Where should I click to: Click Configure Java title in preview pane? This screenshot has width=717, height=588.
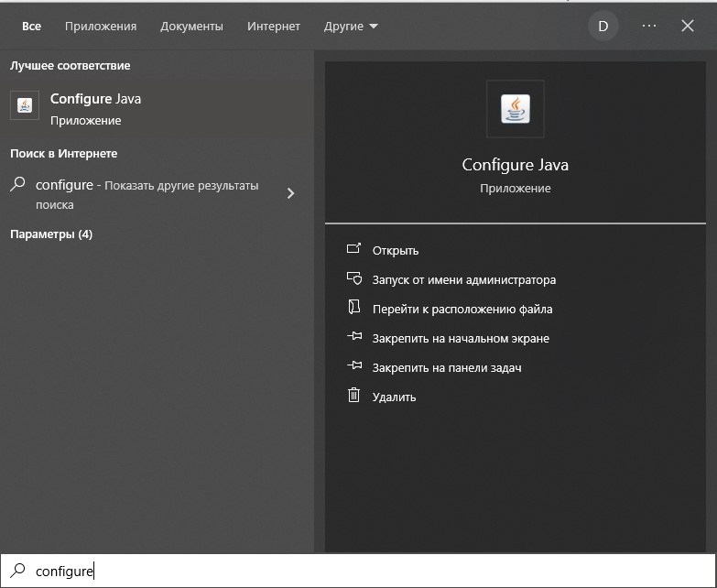[516, 165]
